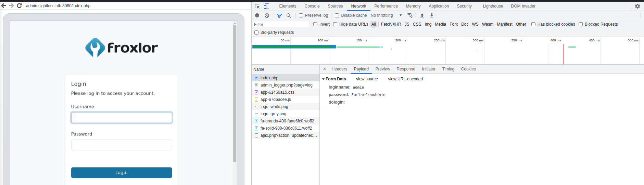The width and height of the screenshot is (644, 185).
Task: Click the browser back arrow
Action: pyautogui.click(x=4, y=6)
